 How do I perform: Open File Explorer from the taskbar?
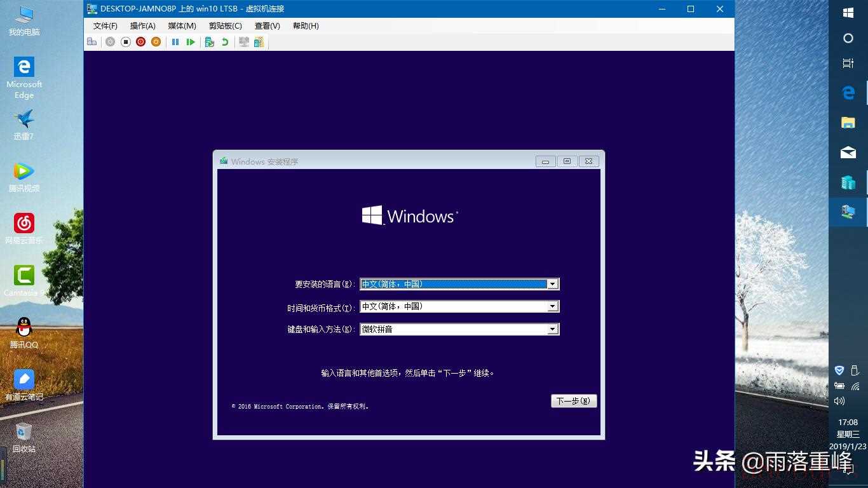(x=848, y=123)
